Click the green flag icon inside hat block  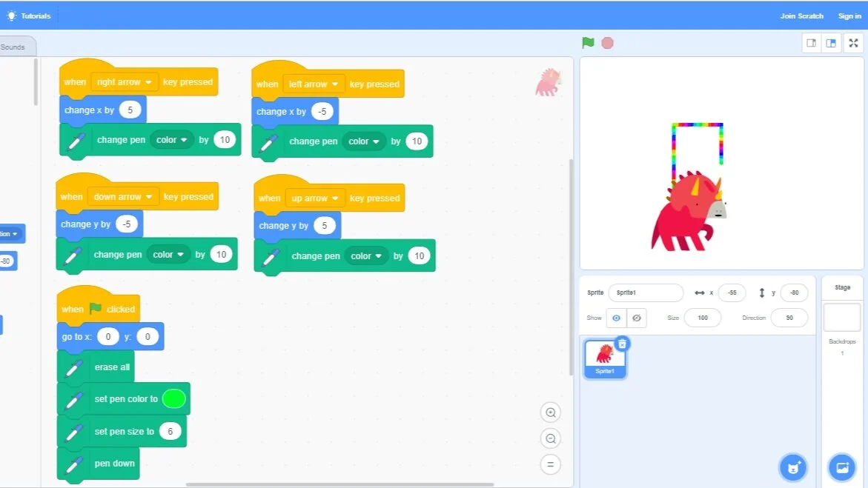[95, 308]
